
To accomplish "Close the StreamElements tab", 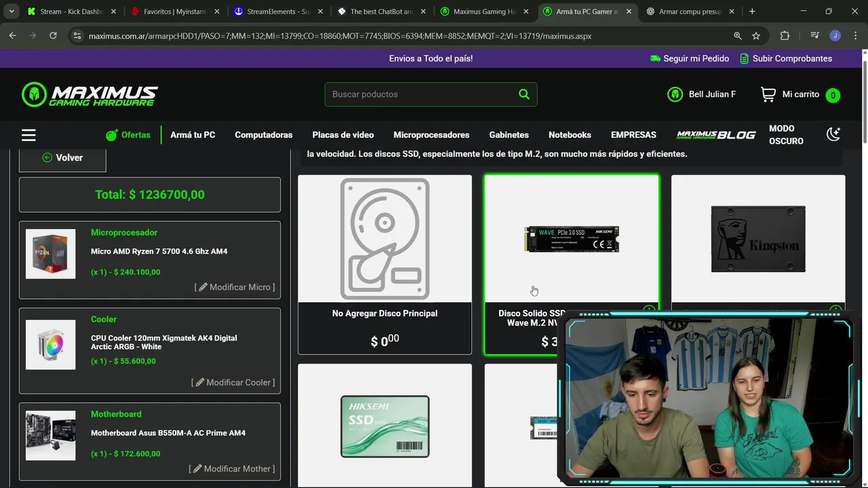I will click(x=321, y=12).
